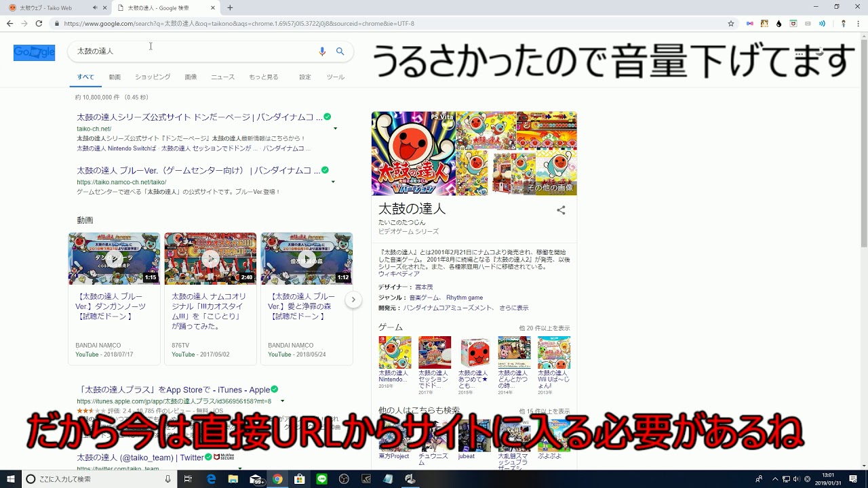The height and width of the screenshot is (488, 868).
Task: Open Microsoft Edge from the taskbar
Action: 211,479
